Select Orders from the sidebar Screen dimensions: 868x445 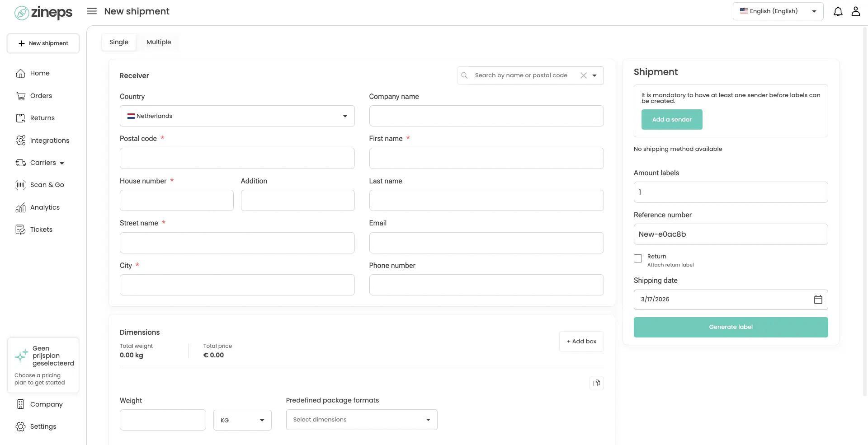click(x=41, y=96)
